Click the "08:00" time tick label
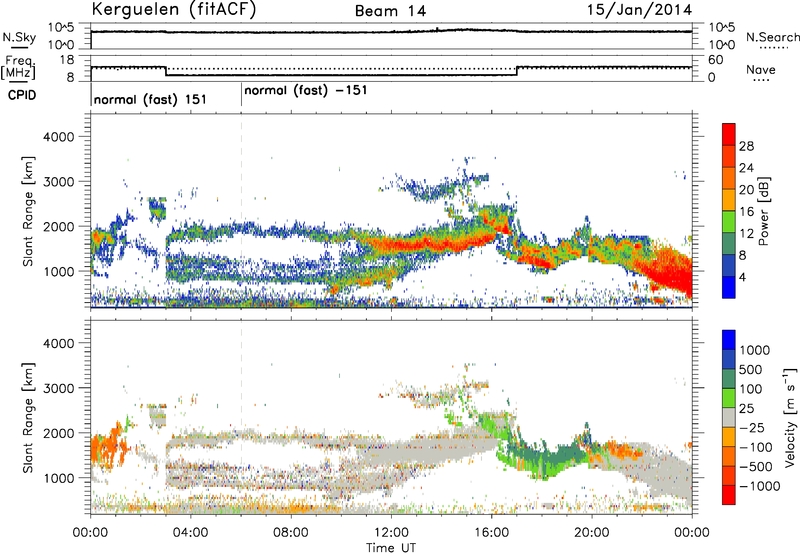 [291, 533]
